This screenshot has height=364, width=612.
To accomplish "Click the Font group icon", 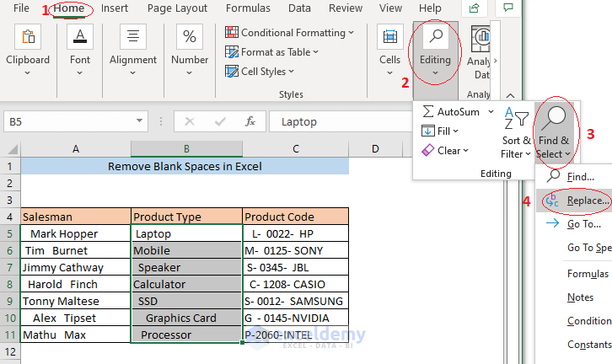I will tap(80, 38).
